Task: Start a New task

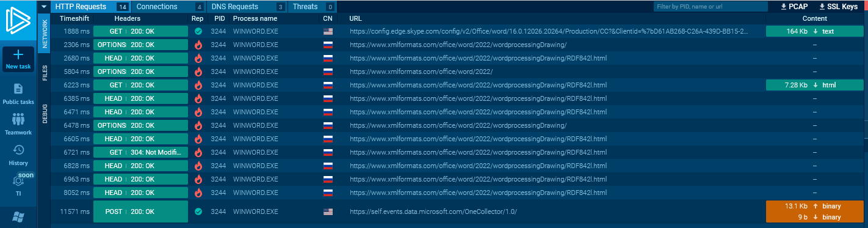Action: click(18, 59)
